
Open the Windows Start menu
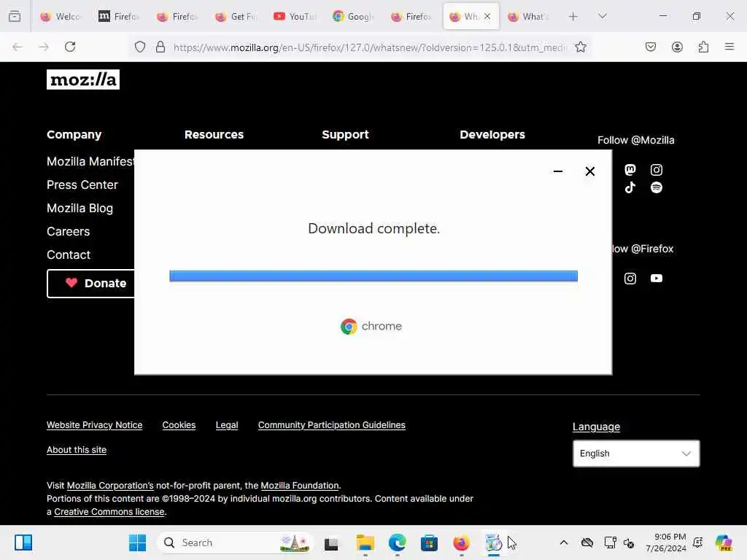pyautogui.click(x=138, y=542)
